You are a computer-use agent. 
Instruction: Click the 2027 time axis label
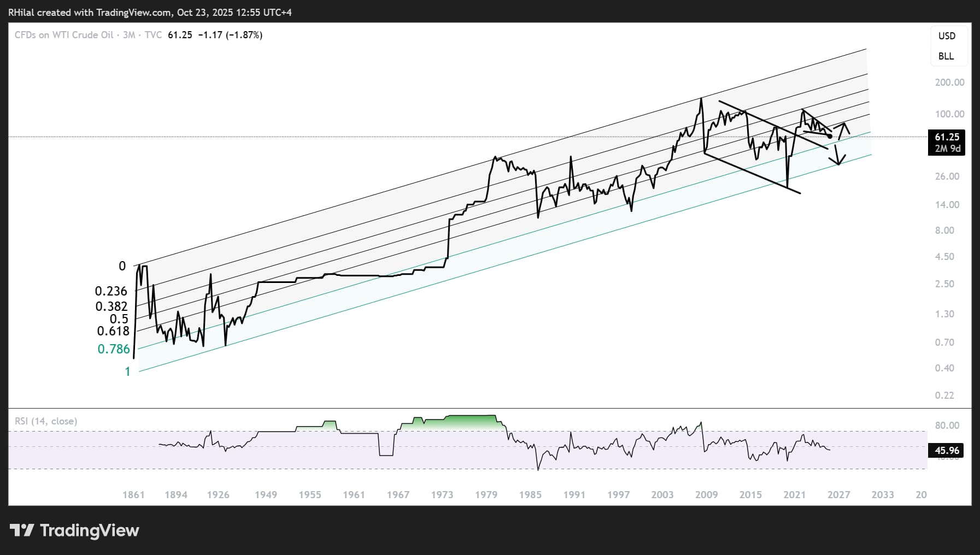point(838,495)
